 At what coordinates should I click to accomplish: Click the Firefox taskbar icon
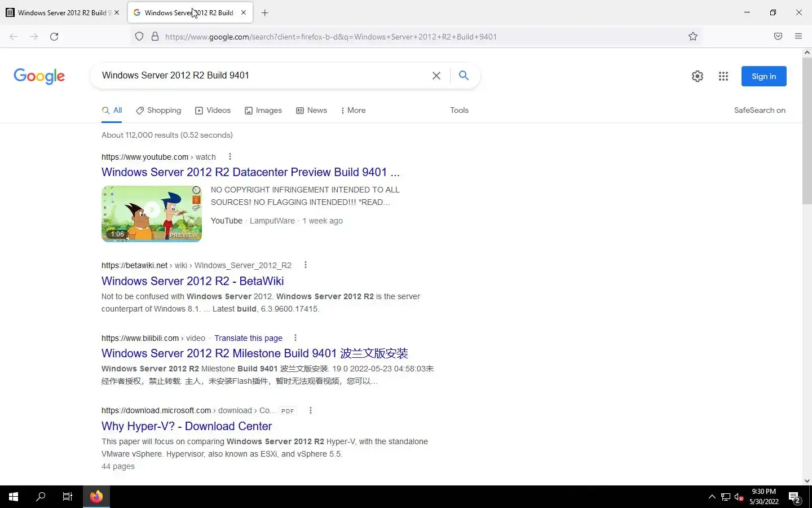[96, 497]
